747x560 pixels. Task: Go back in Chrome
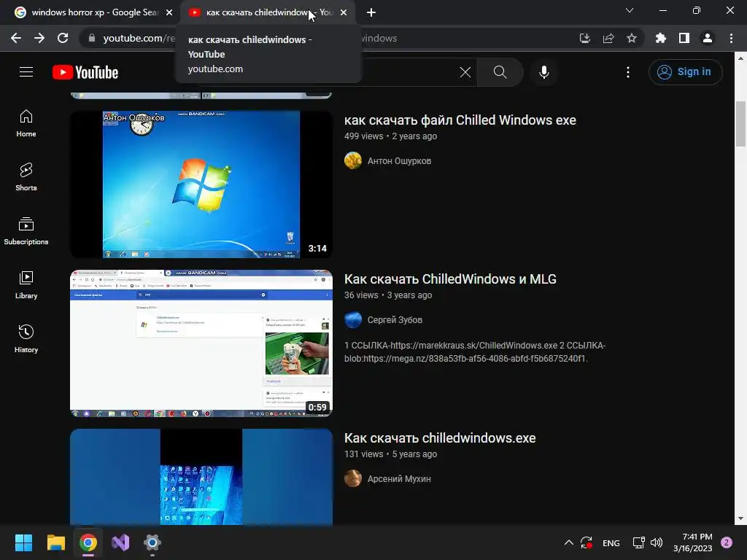tap(16, 38)
